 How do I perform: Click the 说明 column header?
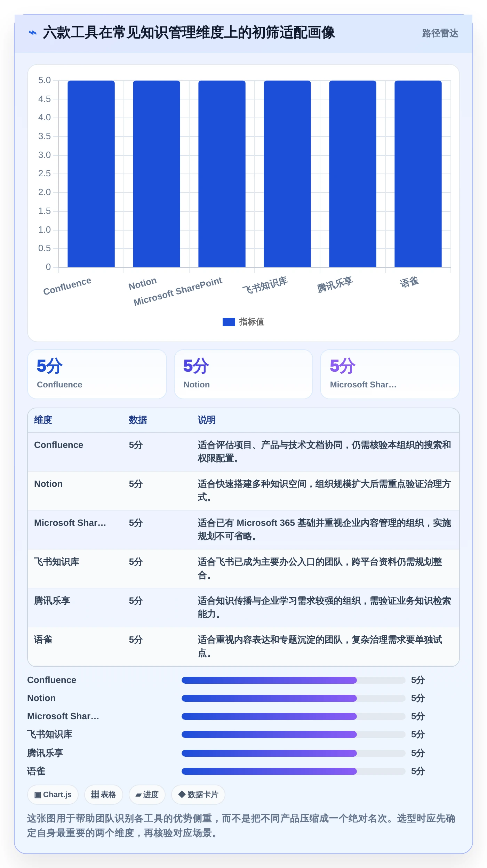point(207,420)
